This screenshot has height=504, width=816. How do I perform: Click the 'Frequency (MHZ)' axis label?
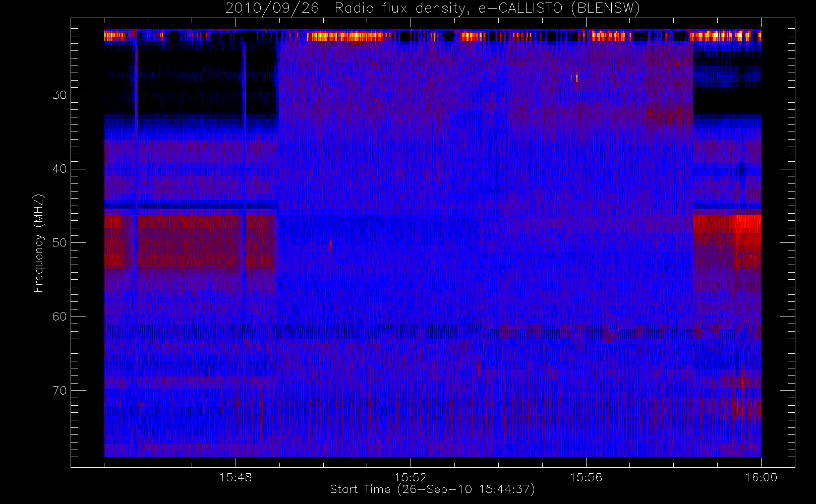click(x=39, y=243)
